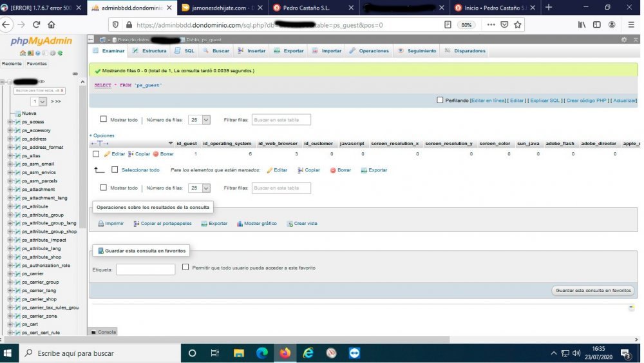Click the log out icon beside home
Screen dimensions: 644x363
pyautogui.click(x=30, y=53)
